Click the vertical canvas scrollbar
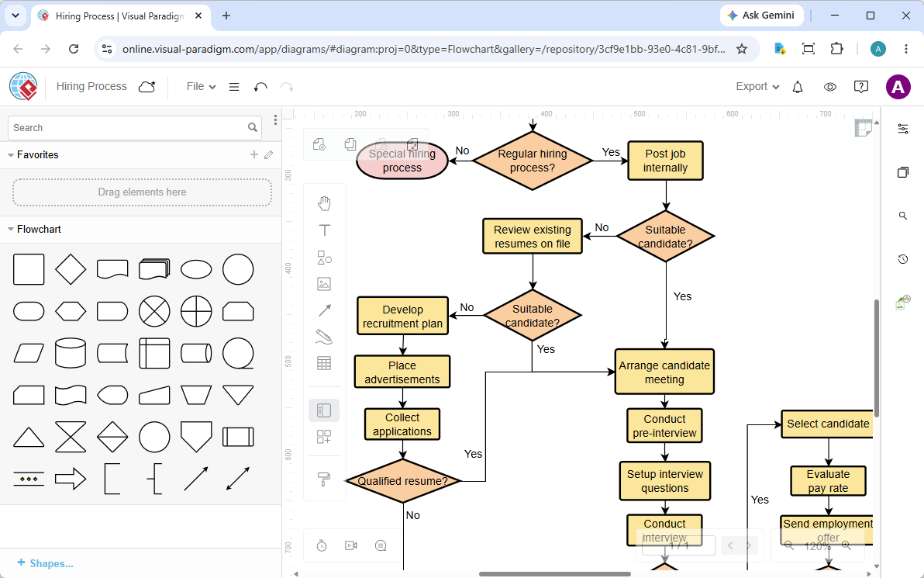 [x=876, y=358]
